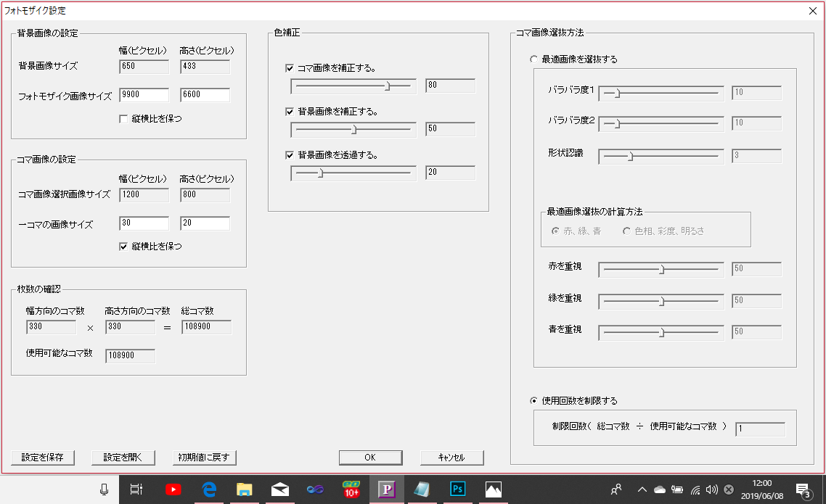Select 色相、彩度、明るさ calculation method

tap(626, 231)
